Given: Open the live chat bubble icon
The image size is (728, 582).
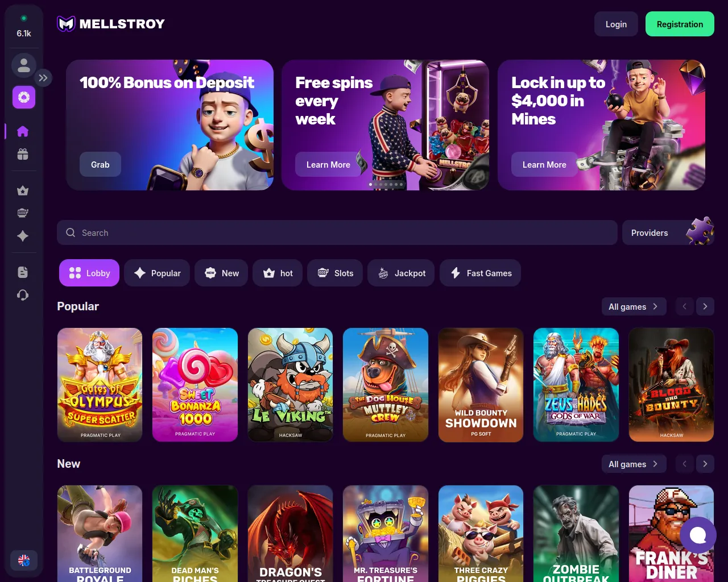Looking at the screenshot, I should click(698, 535).
